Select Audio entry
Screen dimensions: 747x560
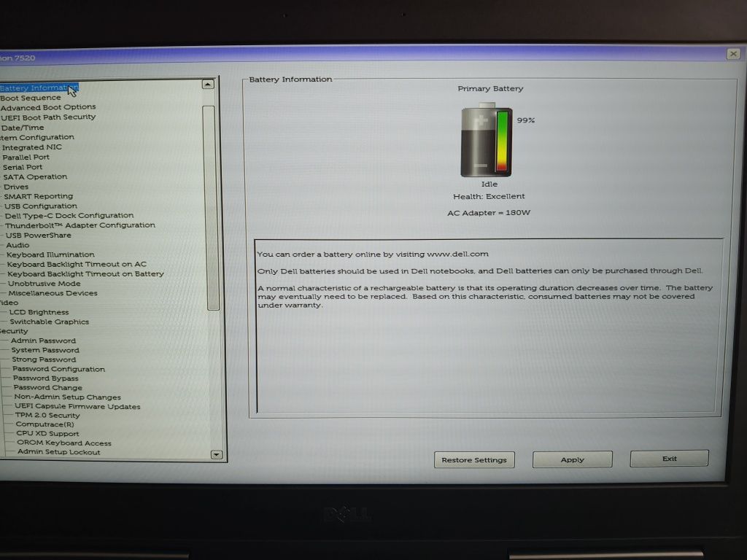tap(18, 245)
